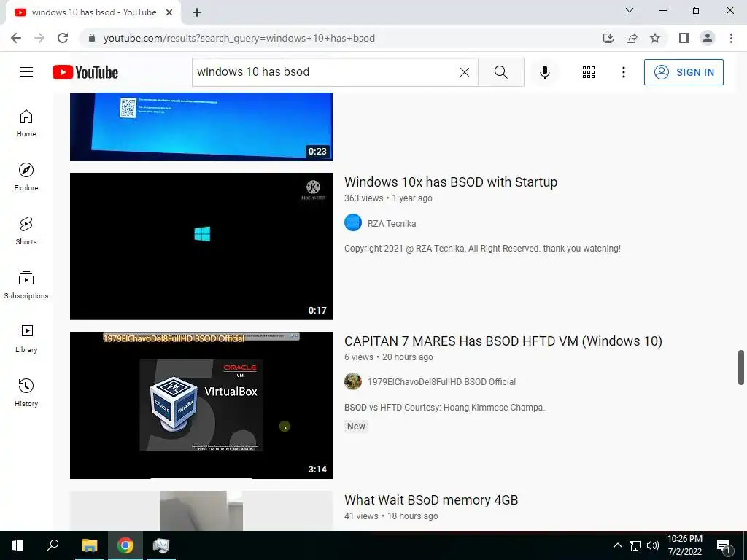Open the Windows Start menu

point(18,545)
